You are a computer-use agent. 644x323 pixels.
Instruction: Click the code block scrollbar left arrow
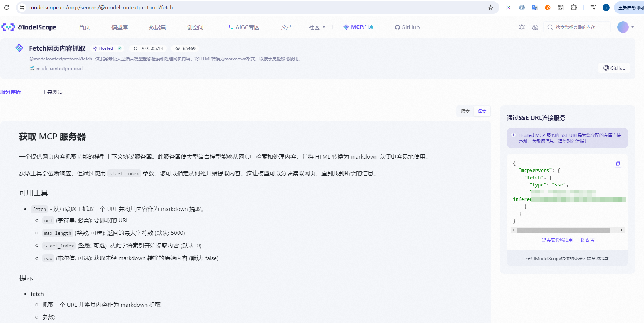click(x=513, y=230)
